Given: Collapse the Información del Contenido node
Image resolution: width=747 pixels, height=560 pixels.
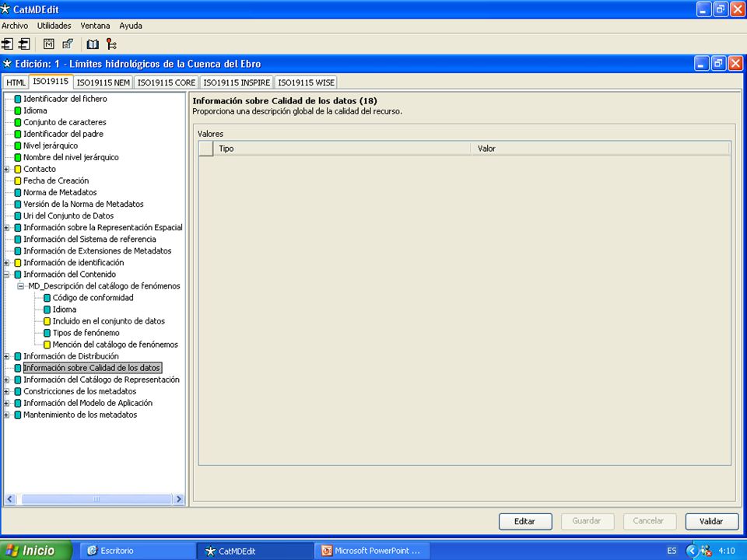Looking at the screenshot, I should [x=7, y=275].
